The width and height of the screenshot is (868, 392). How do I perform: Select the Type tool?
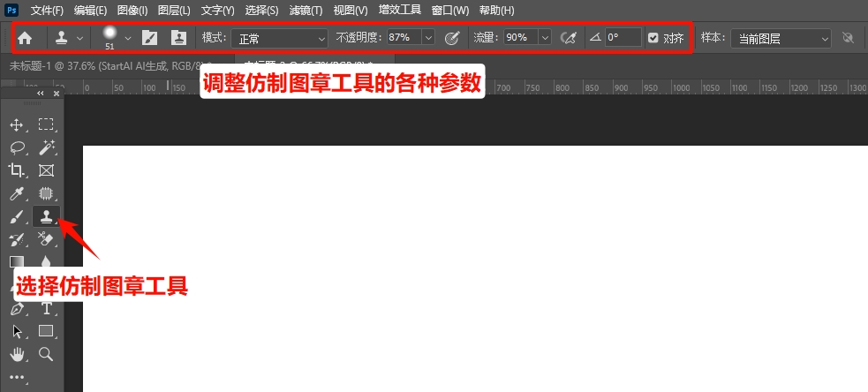click(x=46, y=308)
